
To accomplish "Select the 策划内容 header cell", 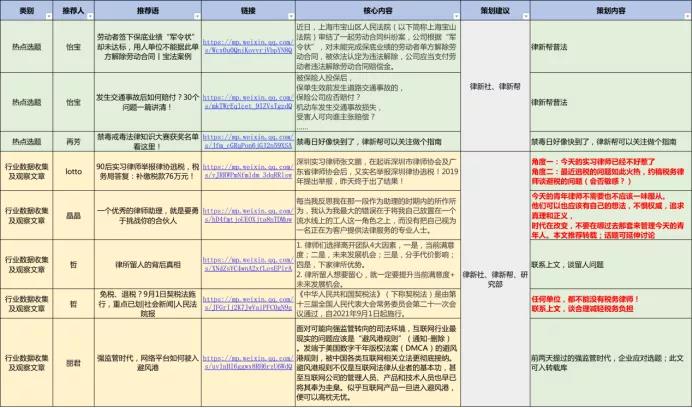I will 611,11.
